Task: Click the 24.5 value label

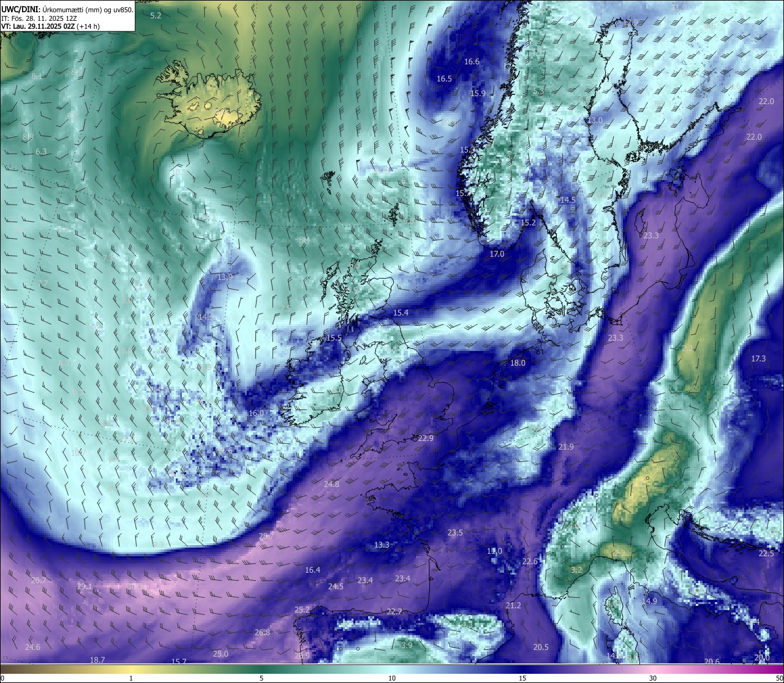Action: (336, 586)
